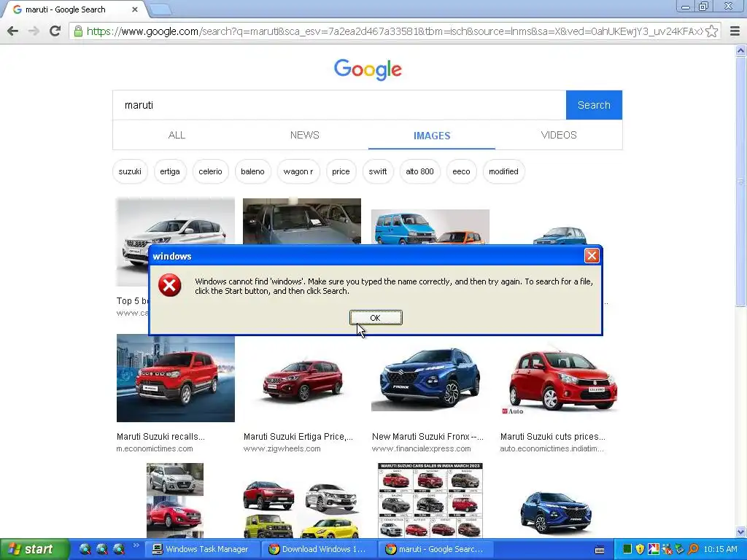The height and width of the screenshot is (560, 747).
Task: Go back using the browser back arrow
Action: (x=13, y=31)
